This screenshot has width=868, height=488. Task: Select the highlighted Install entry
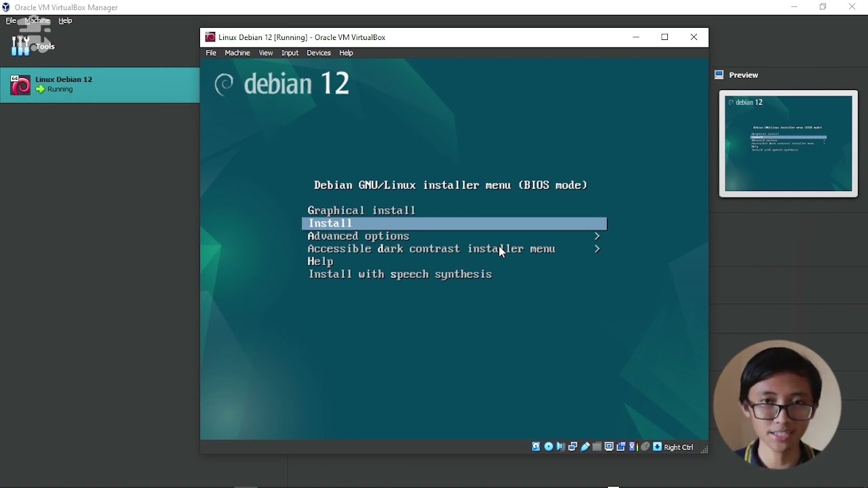tap(454, 224)
